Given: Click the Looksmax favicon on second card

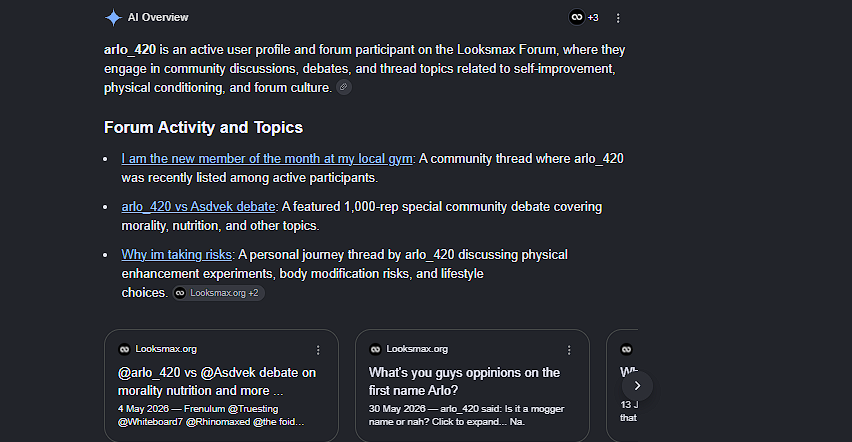Looking at the screenshot, I should pyautogui.click(x=375, y=349).
